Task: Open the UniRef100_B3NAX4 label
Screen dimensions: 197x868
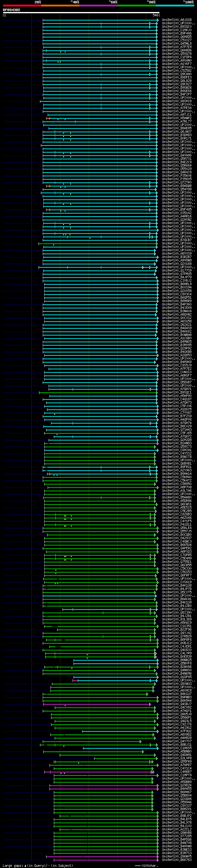Action: click(x=177, y=311)
